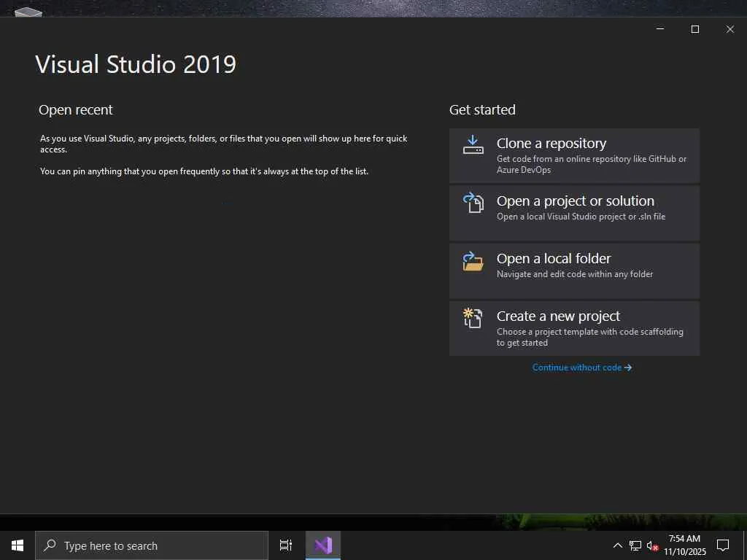Open the Windows Start menu
Image resolution: width=747 pixels, height=560 pixels.
[18, 545]
